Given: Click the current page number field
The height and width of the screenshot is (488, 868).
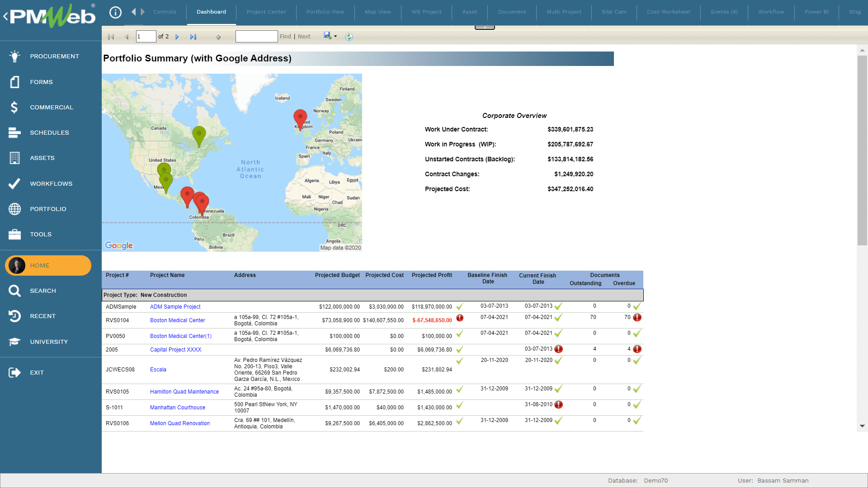Looking at the screenshot, I should coord(146,37).
